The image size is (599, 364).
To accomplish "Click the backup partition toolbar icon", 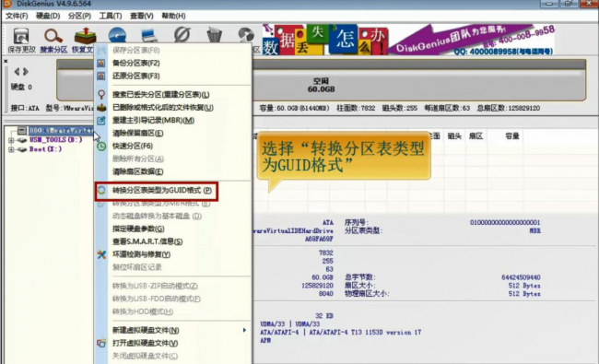I will [246, 35].
